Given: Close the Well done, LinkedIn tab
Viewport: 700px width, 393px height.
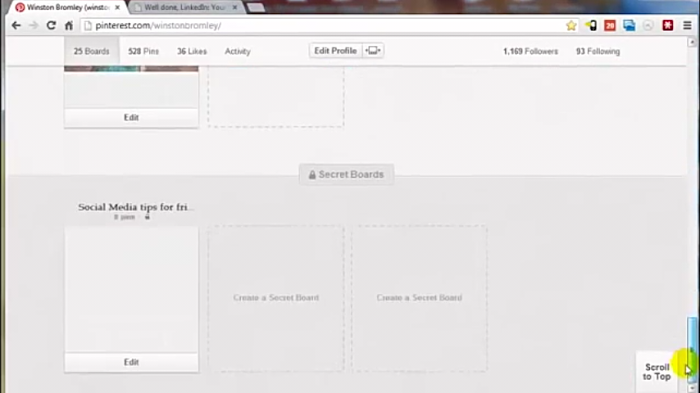Looking at the screenshot, I should point(235,8).
